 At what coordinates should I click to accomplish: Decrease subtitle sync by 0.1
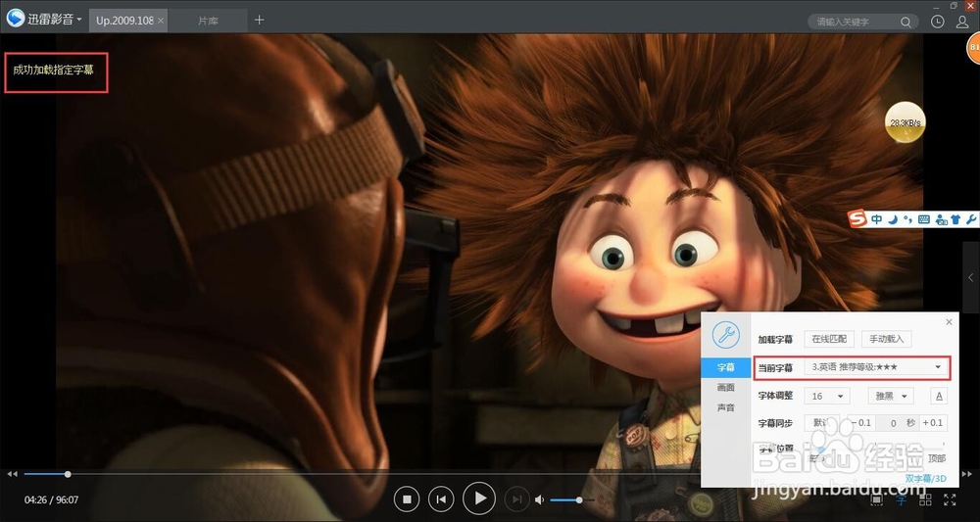click(x=861, y=423)
